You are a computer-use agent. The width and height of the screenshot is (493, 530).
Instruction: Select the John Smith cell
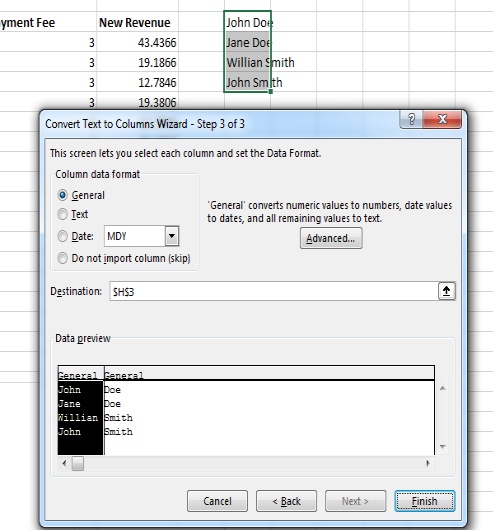(x=247, y=82)
